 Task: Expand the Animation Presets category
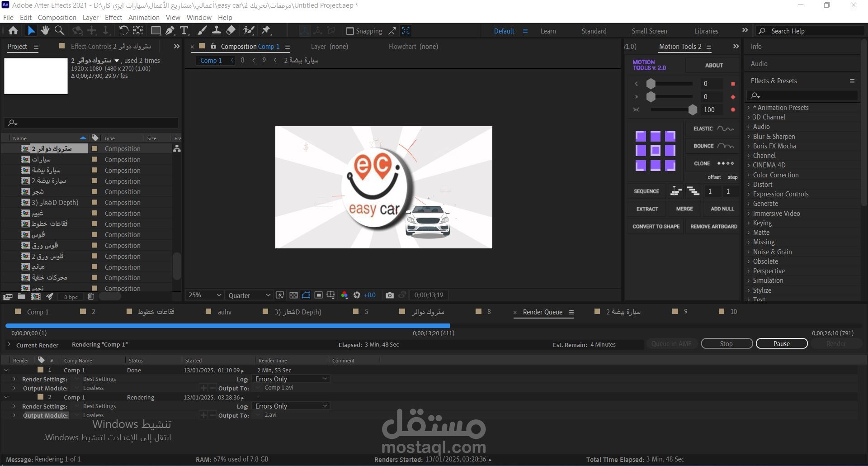(749, 108)
